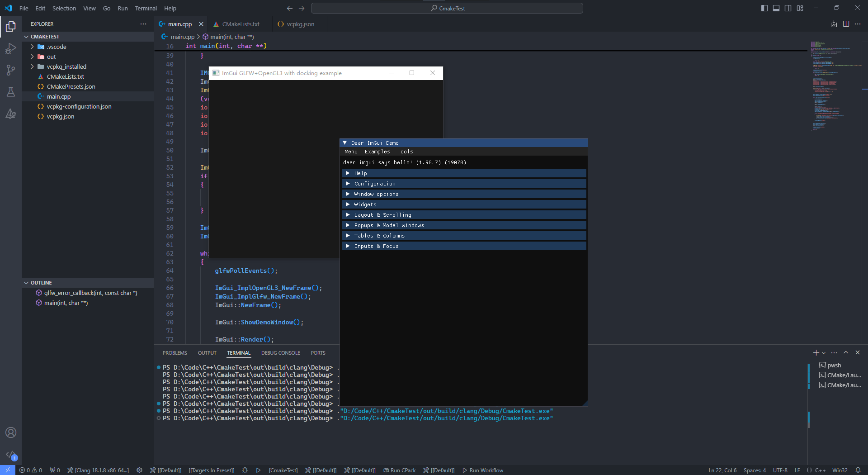
Task: Toggle the secondary side bar layout button
Action: click(x=788, y=8)
